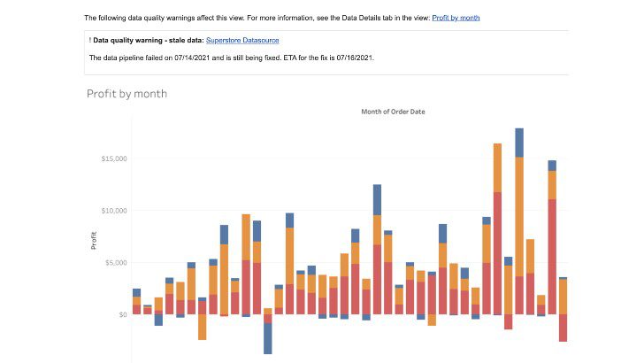Viewport: 644px width, 363px height.
Task: Select blue top segment of the first bar
Action: point(136,293)
